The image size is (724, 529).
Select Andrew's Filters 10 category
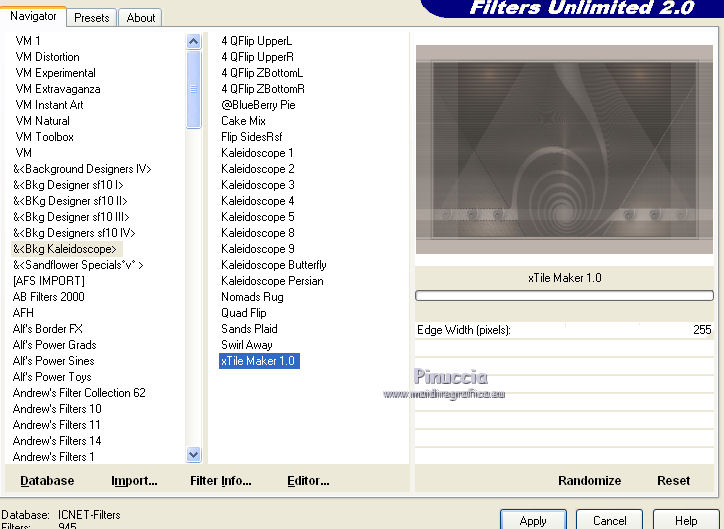click(x=57, y=409)
